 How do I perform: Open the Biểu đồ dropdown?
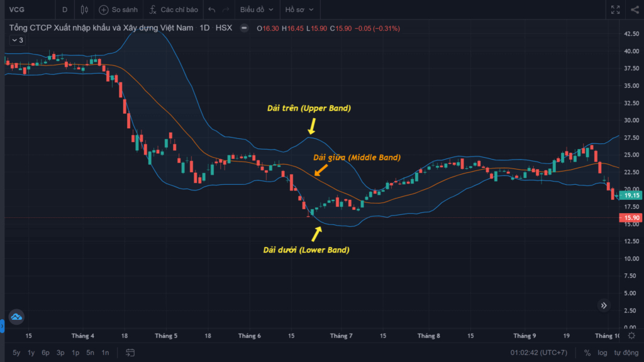[257, 9]
